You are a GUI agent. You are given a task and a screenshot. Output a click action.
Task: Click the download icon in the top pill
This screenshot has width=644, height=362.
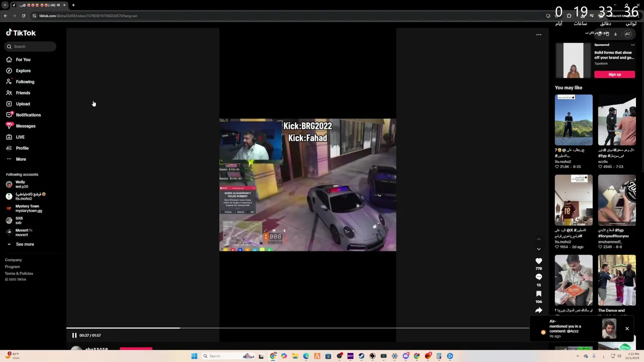615,34
